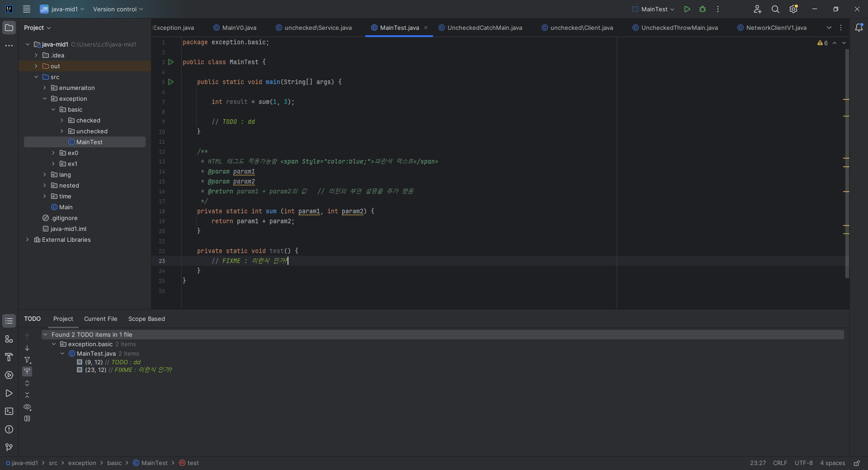
Task: Switch to MainV0.java tab
Action: (x=235, y=28)
